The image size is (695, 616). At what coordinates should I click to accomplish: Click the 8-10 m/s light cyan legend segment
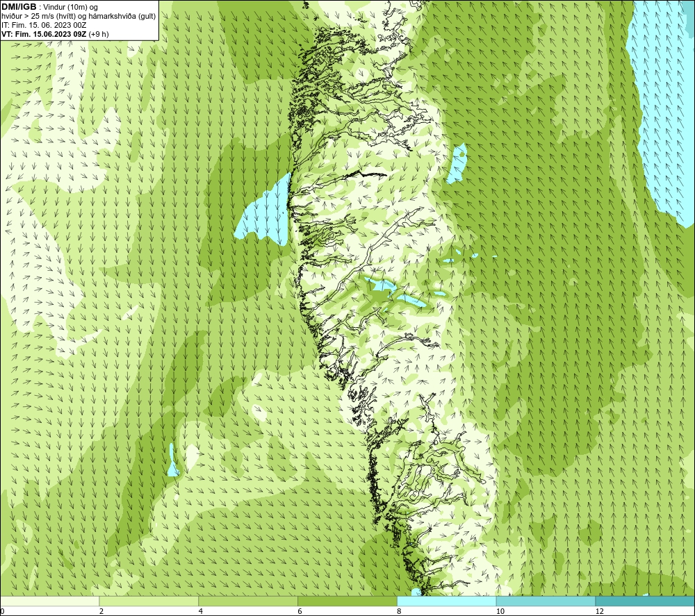click(x=447, y=601)
